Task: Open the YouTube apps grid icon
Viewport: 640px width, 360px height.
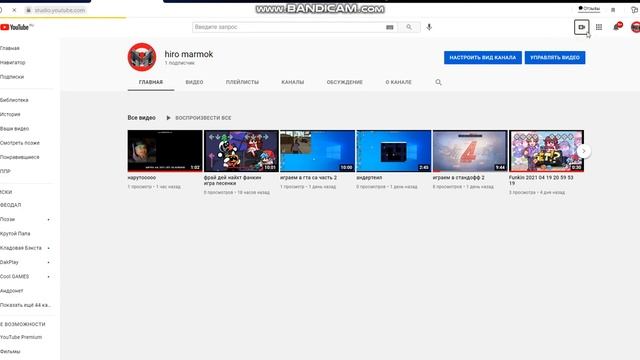Action: (x=599, y=27)
